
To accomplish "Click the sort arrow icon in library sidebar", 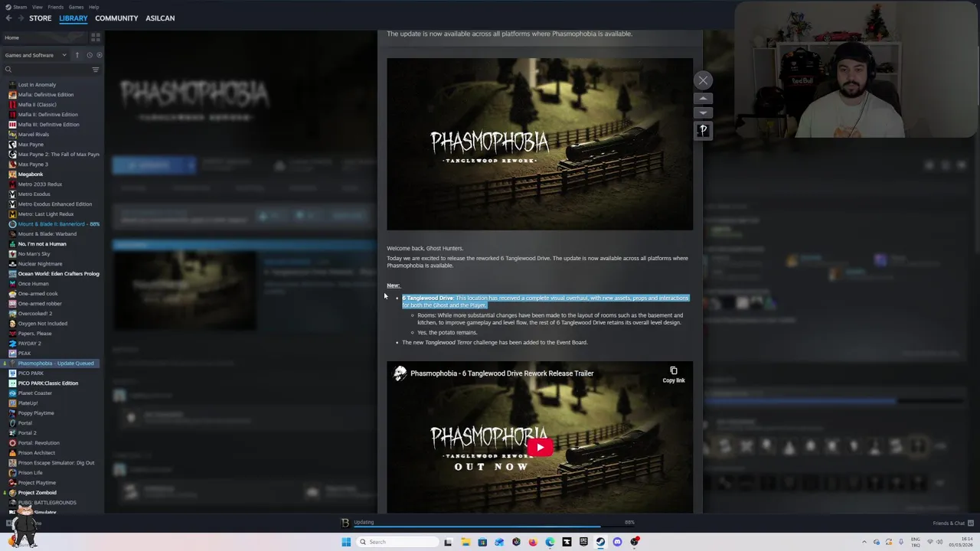I will 77,55.
